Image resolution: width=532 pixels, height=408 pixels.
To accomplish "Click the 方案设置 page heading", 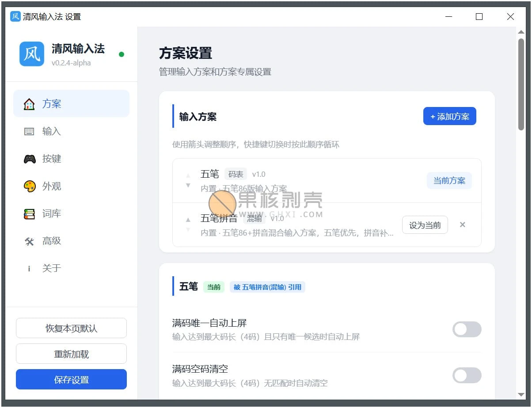I will tap(186, 53).
